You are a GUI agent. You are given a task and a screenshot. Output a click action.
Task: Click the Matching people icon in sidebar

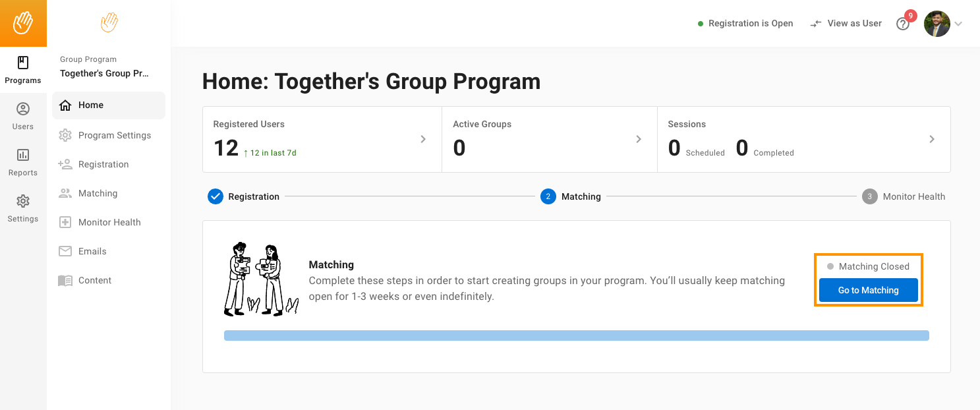tap(65, 193)
